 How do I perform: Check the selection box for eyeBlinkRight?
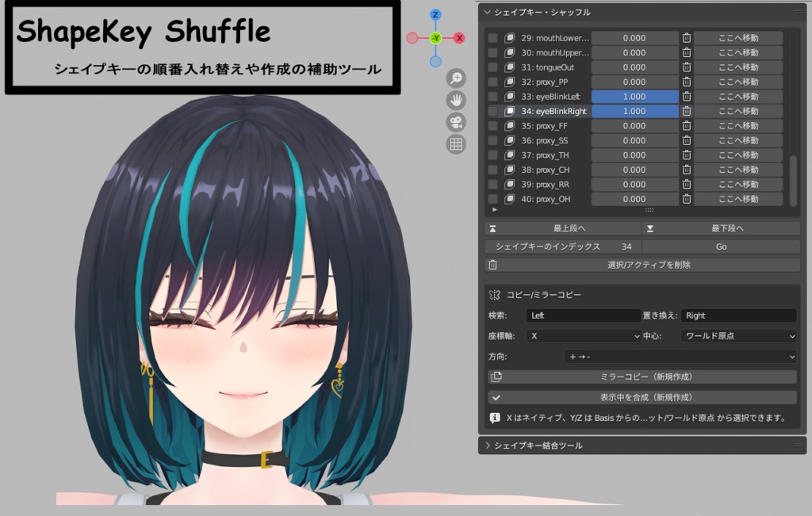point(492,111)
